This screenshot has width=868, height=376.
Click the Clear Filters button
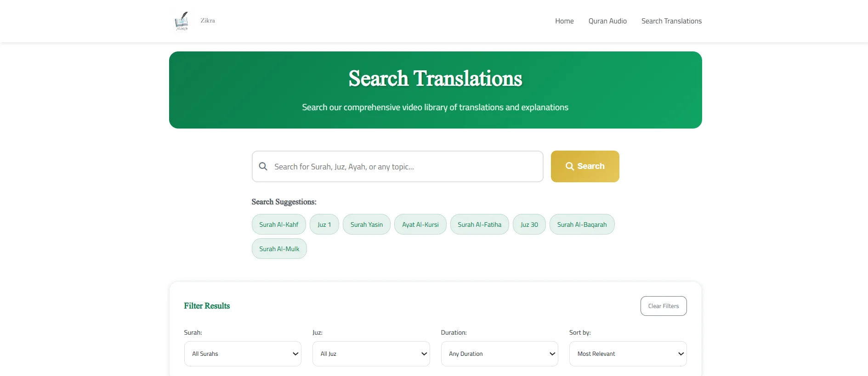click(x=664, y=306)
